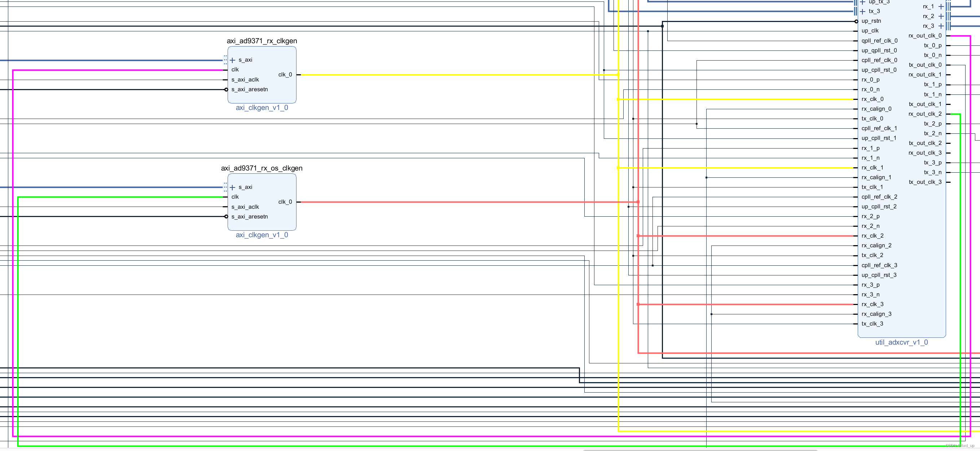Click axi_clkgen_v1_0 label under axi_ad9371_rx_os_clkgen

pos(262,235)
